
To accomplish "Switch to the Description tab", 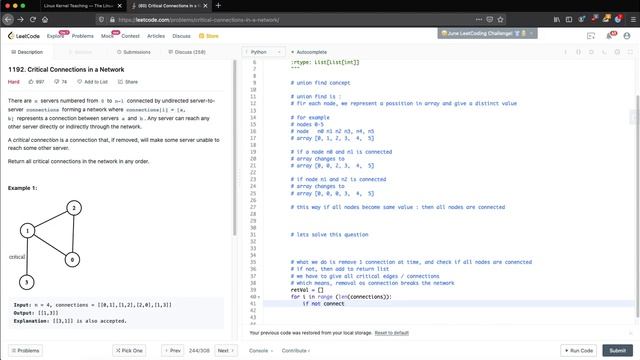I will [x=27, y=52].
